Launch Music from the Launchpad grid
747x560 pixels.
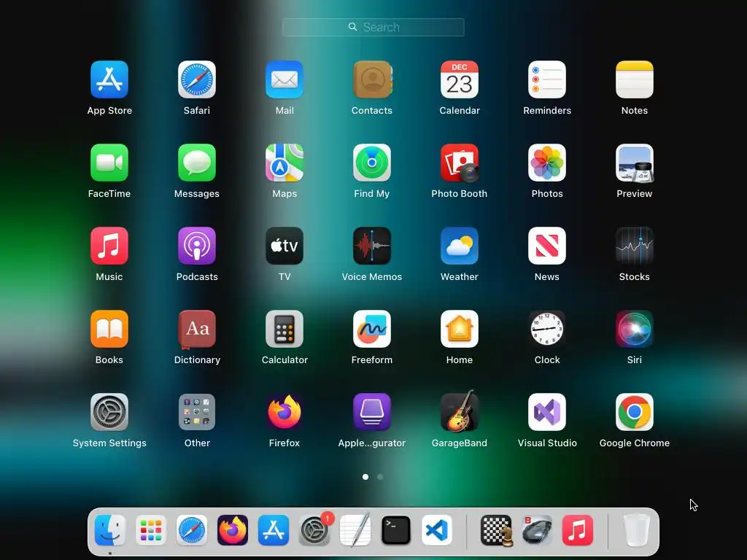coord(109,246)
